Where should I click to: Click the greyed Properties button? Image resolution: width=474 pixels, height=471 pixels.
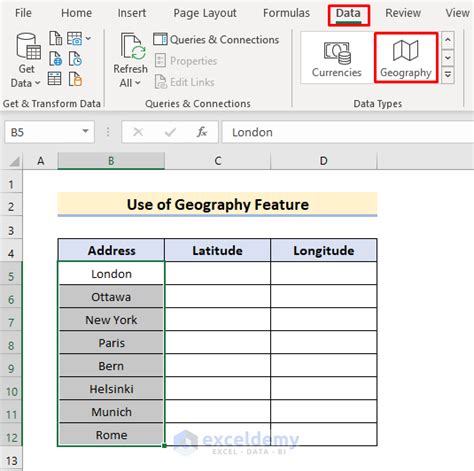coord(186,61)
